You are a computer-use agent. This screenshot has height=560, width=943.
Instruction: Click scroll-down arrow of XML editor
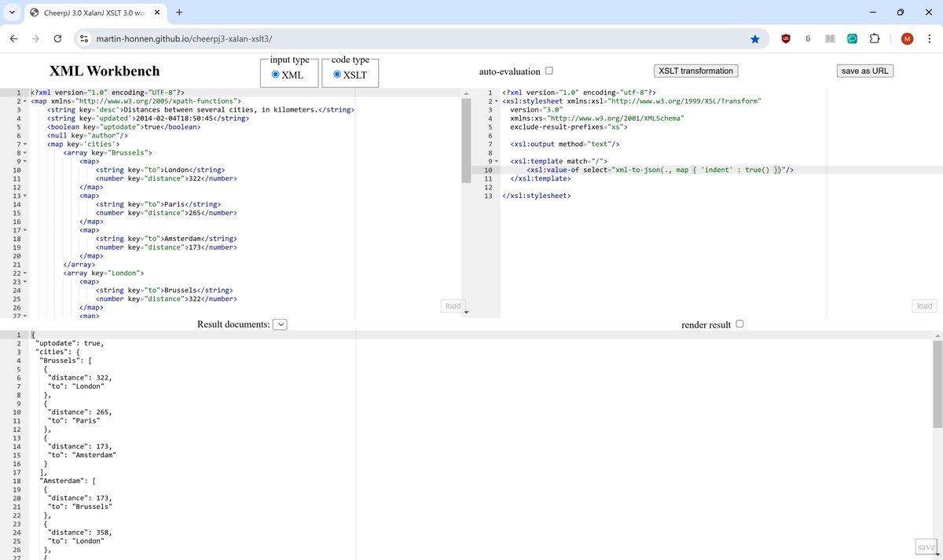point(465,313)
